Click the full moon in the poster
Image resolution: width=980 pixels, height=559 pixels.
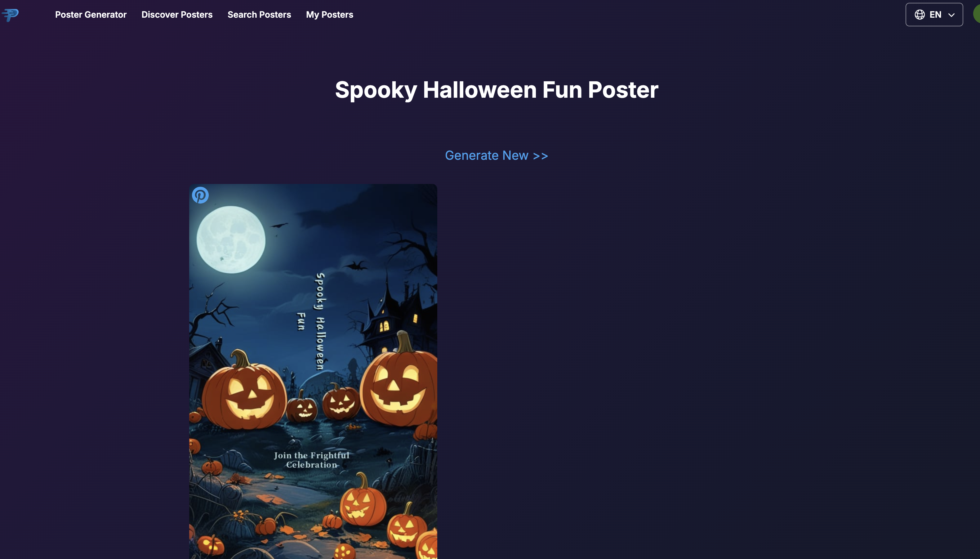231,239
